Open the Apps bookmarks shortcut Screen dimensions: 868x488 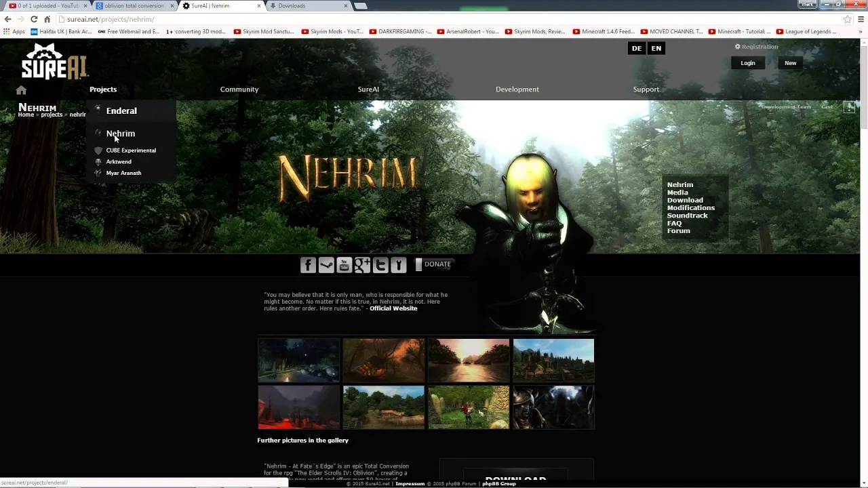[x=14, y=31]
